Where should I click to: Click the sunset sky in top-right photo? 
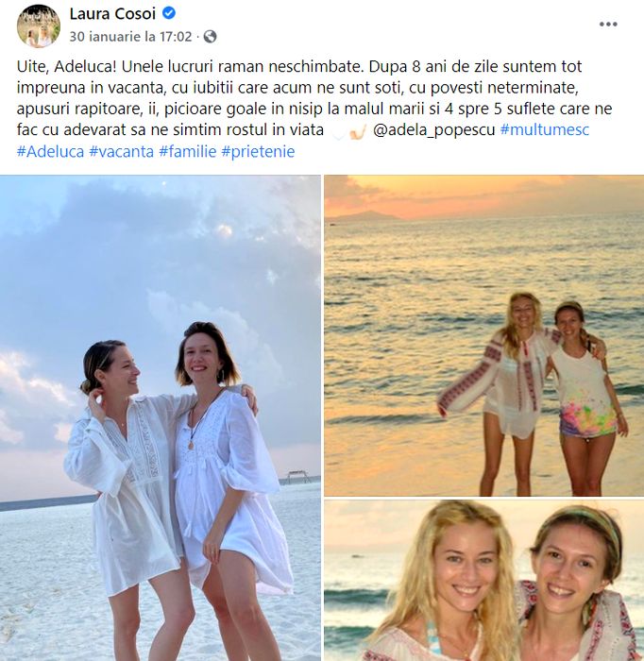pos(483,195)
